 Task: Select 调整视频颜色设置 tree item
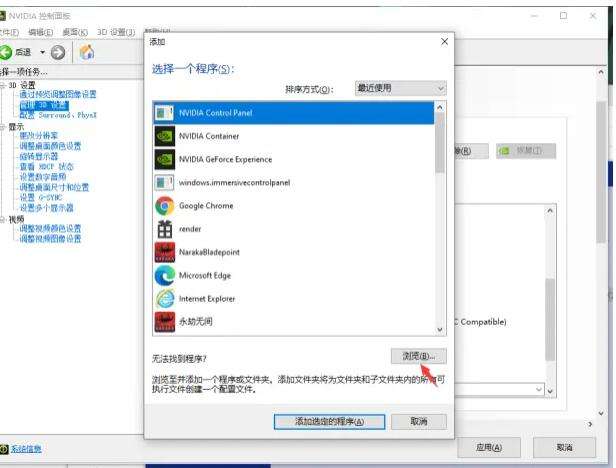click(50, 228)
